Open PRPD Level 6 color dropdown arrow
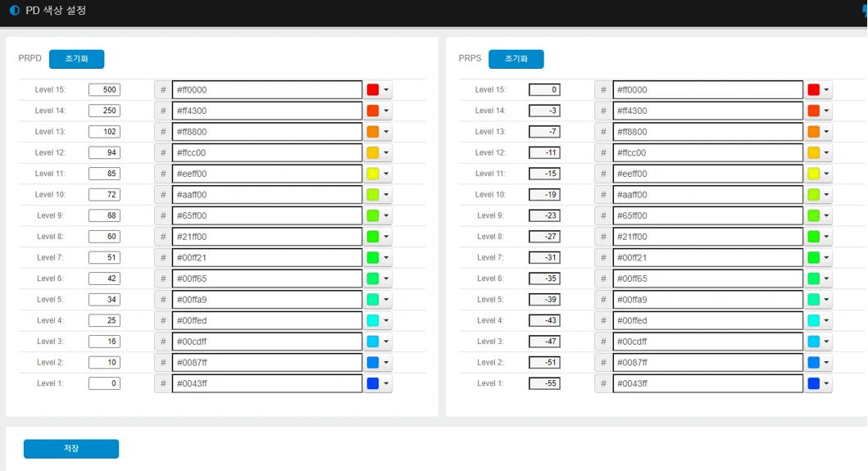Image resolution: width=868 pixels, height=471 pixels. 386,279
